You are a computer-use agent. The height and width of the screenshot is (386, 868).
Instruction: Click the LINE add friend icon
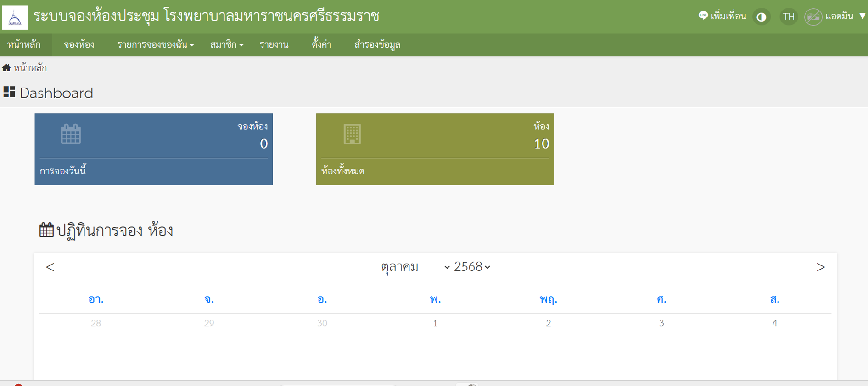point(703,16)
